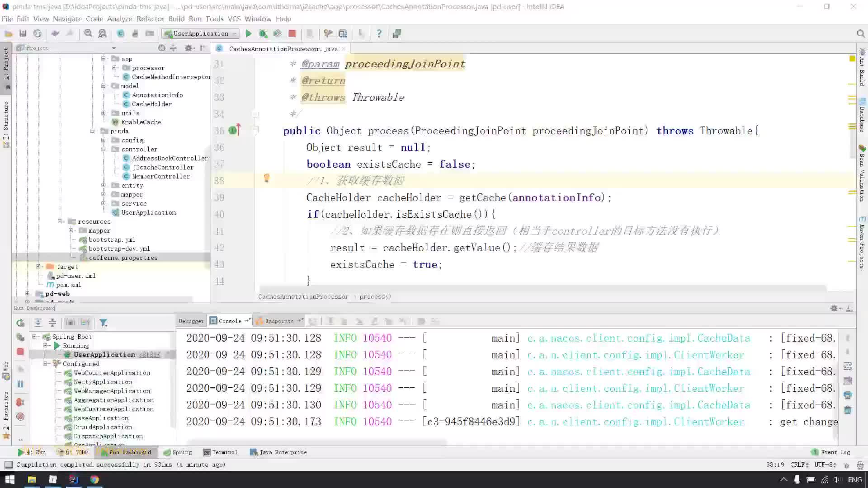Click the intention light bulb on line 38
Screen dimensions: 868x488
coord(266,178)
